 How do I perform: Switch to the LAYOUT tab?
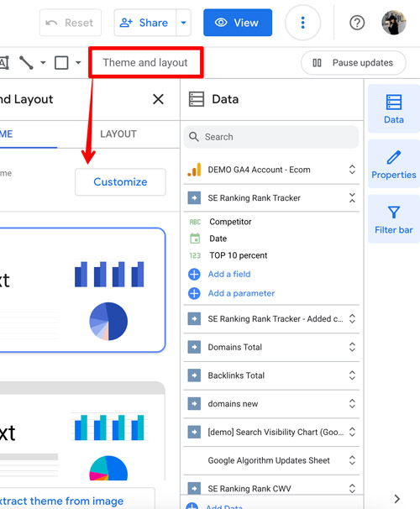click(118, 134)
